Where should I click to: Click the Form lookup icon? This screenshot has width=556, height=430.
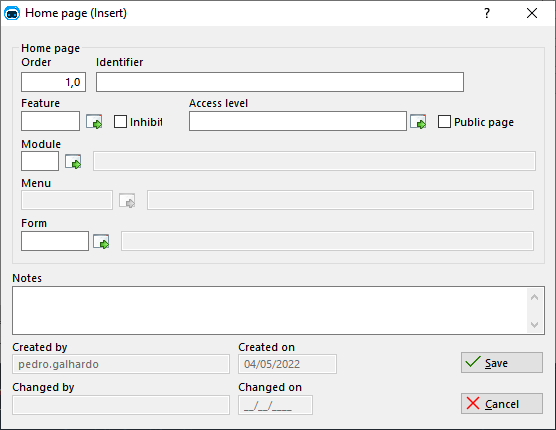101,241
